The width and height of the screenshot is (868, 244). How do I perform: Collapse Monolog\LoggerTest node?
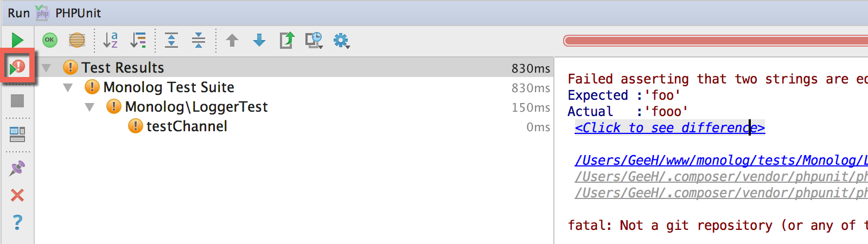coord(90,107)
